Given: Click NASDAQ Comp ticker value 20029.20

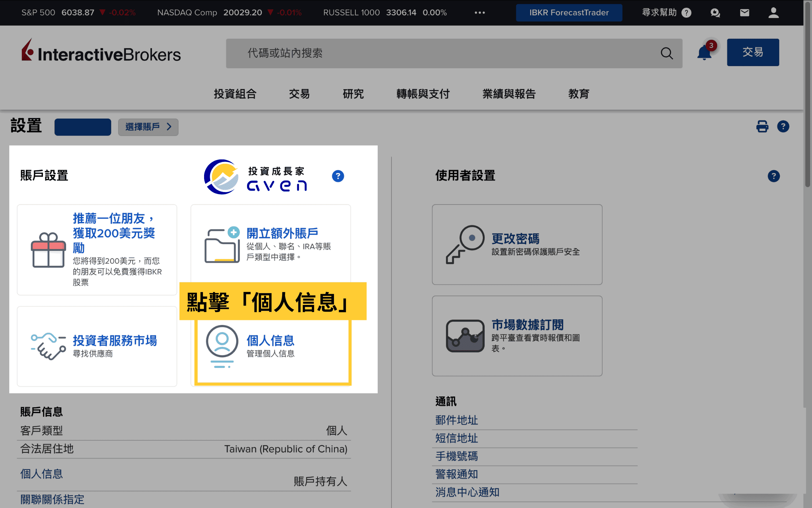Looking at the screenshot, I should pyautogui.click(x=242, y=13).
